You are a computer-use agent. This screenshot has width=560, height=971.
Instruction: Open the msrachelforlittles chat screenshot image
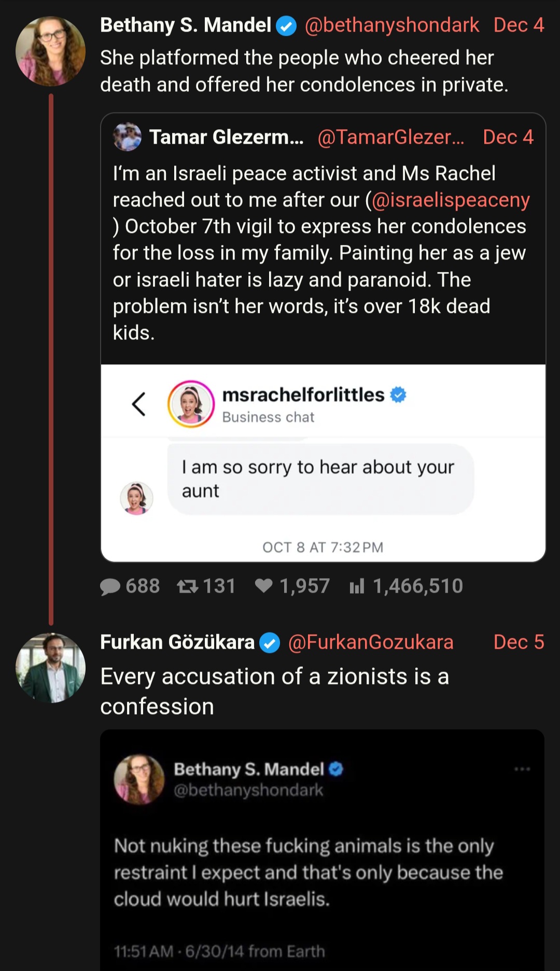[323, 463]
